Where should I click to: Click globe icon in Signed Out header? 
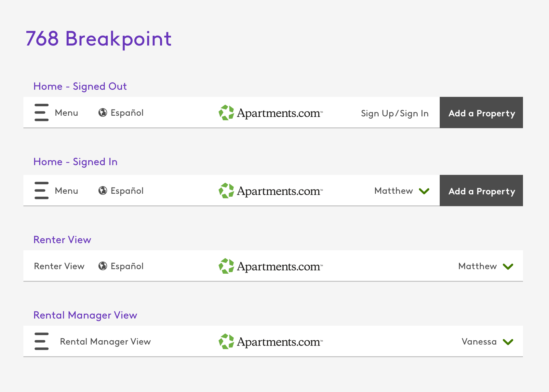point(103,112)
